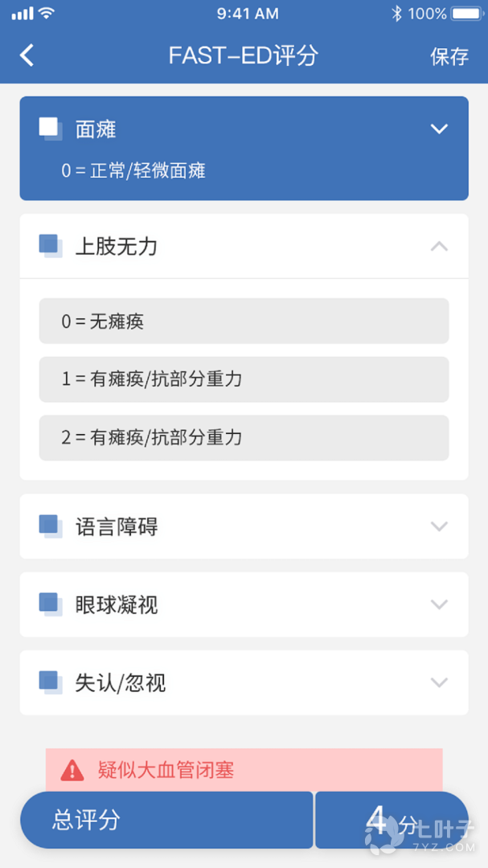Click the 眼球凝视 section square icon
The image size is (488, 868).
point(50,604)
